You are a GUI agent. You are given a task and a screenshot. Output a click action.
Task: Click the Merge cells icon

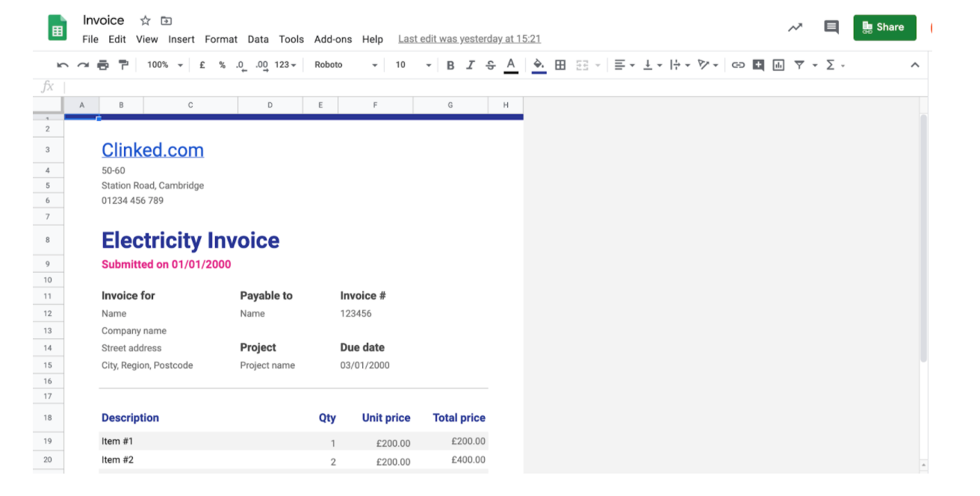pos(583,65)
